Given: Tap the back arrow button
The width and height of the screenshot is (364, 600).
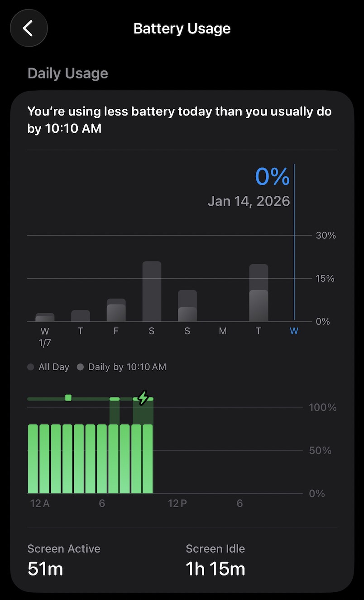Looking at the screenshot, I should click(29, 29).
